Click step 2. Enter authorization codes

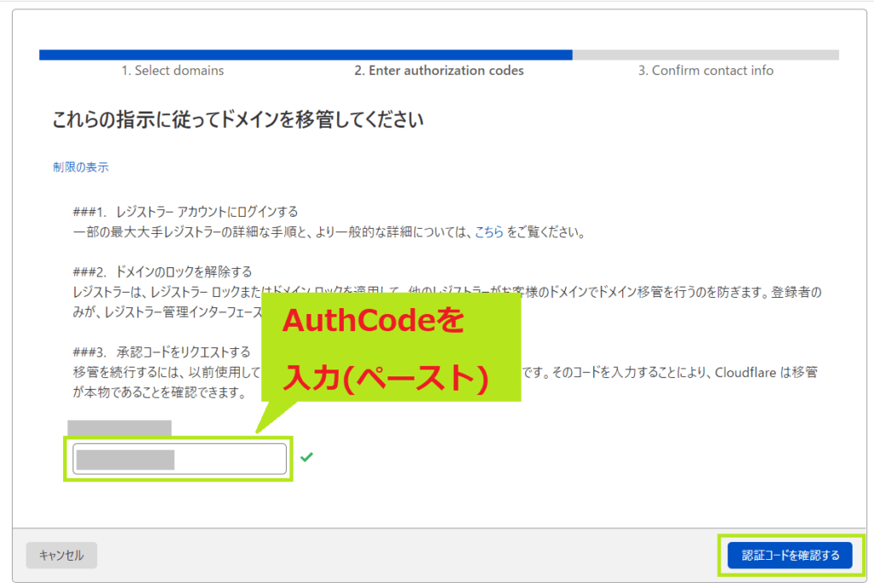(440, 70)
